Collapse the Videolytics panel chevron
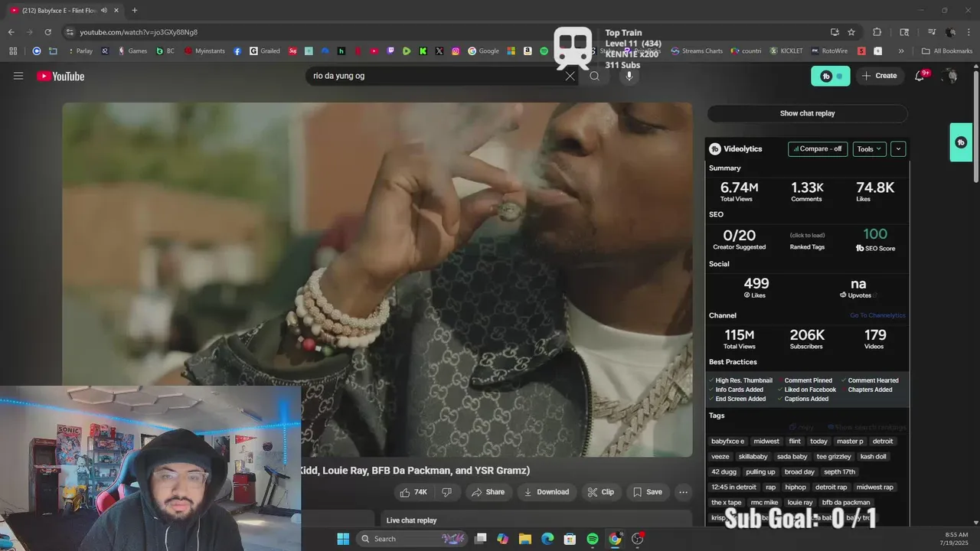Screen dimensions: 980x551 tap(898, 149)
